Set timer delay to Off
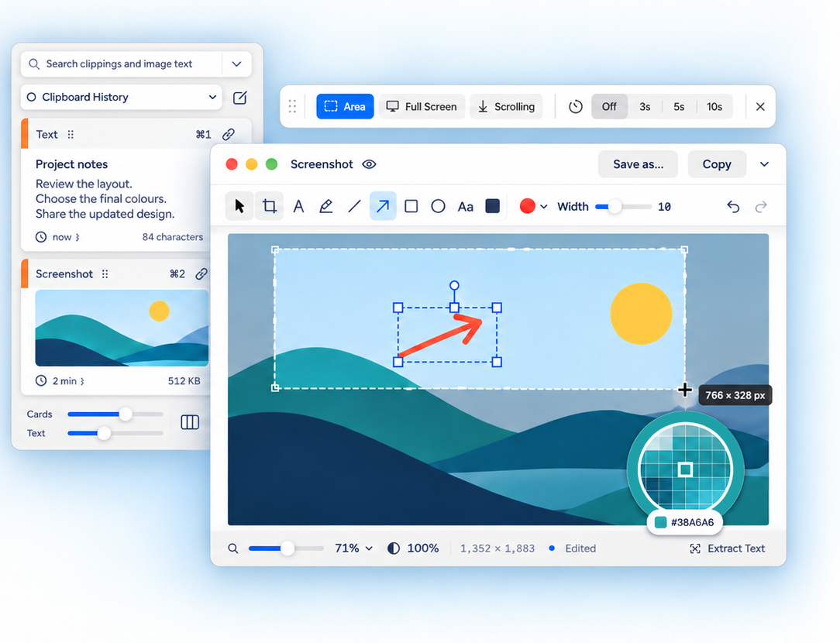 click(x=609, y=107)
